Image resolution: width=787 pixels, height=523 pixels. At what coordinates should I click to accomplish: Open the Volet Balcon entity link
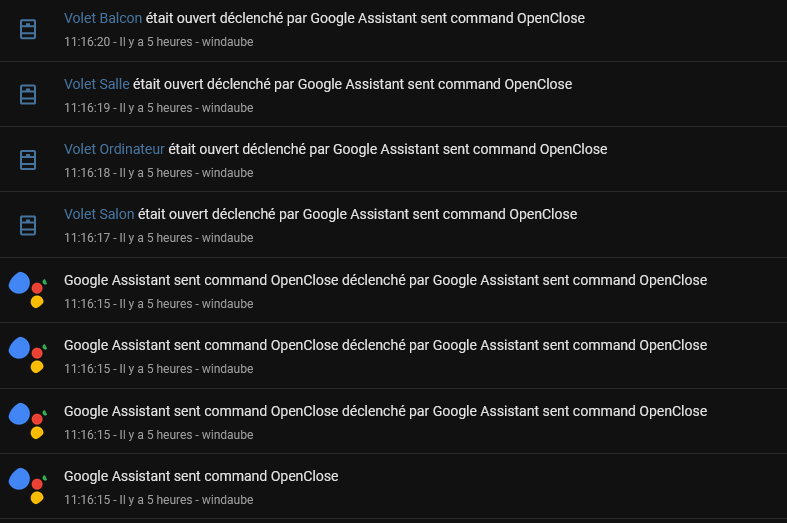click(103, 18)
